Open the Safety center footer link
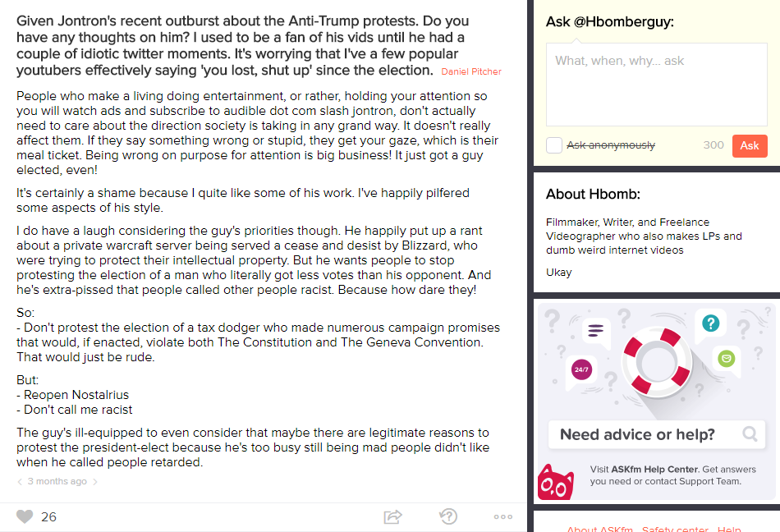Image resolution: width=780 pixels, height=532 pixels. click(x=675, y=529)
